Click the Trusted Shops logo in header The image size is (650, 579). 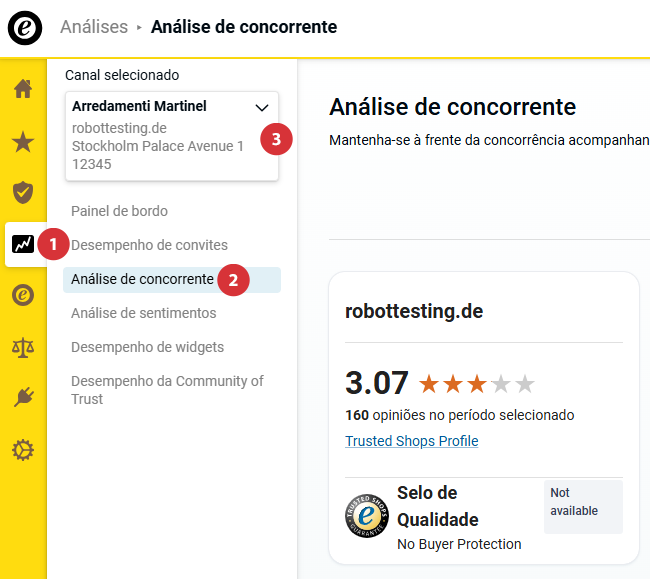point(25,27)
